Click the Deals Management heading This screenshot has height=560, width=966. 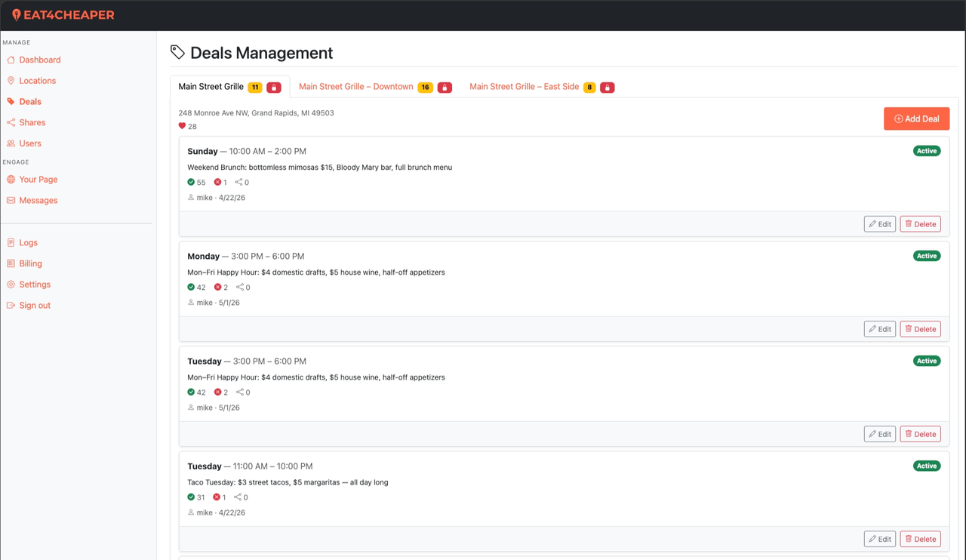pos(261,53)
